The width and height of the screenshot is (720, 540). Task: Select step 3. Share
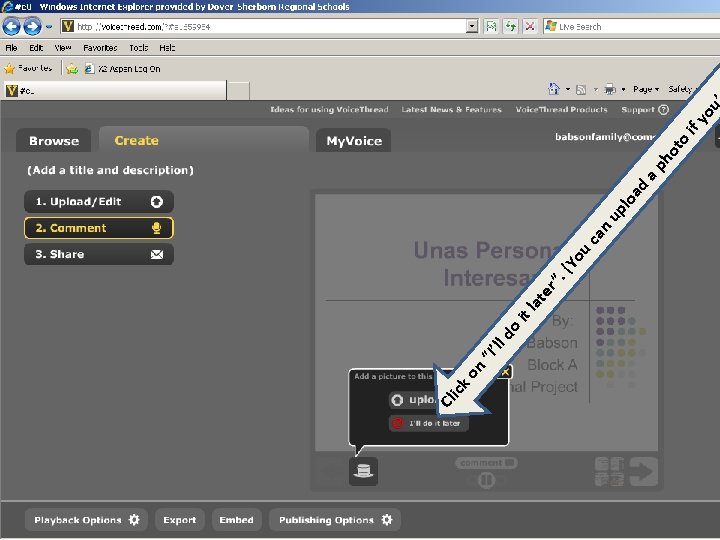pyautogui.click(x=99, y=254)
